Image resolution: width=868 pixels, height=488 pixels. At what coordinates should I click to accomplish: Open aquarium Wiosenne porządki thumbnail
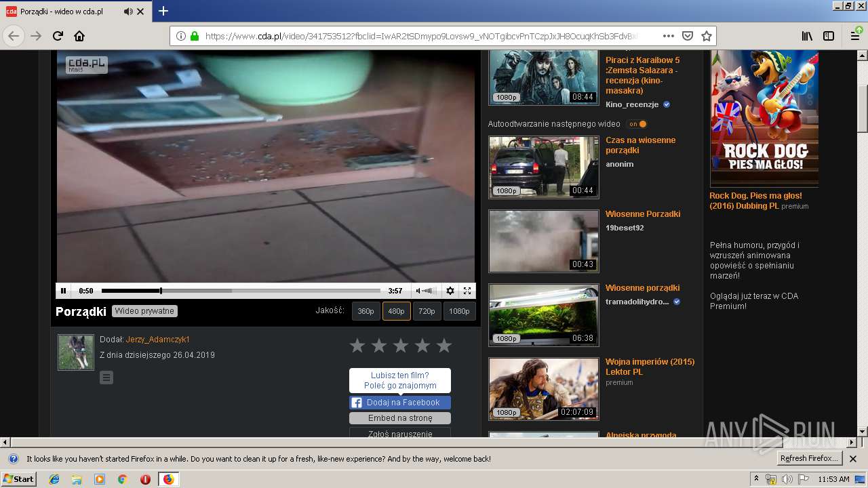tap(544, 314)
